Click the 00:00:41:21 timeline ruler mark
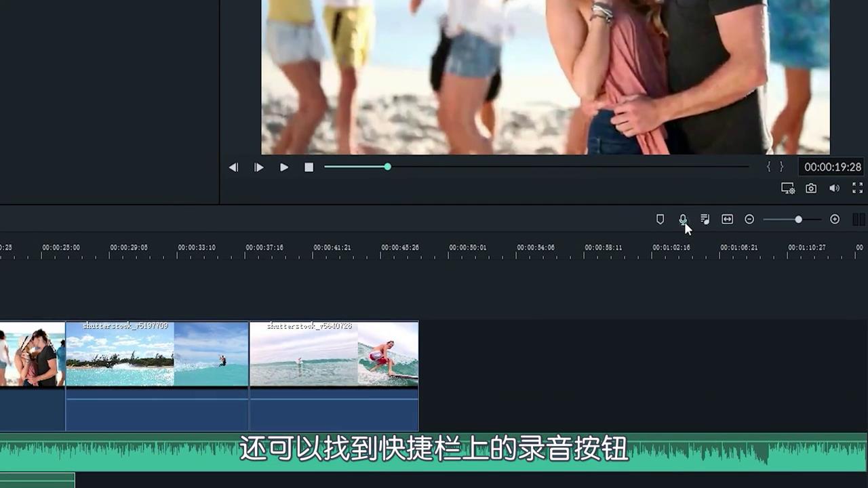The width and height of the screenshot is (868, 488). click(x=332, y=247)
